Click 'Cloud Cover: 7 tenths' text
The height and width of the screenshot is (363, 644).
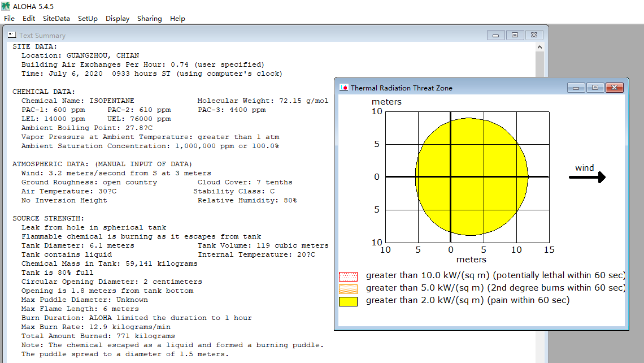coord(245,182)
